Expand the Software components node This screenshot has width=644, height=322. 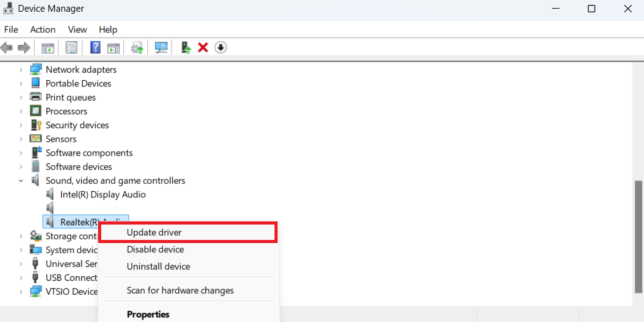click(21, 153)
